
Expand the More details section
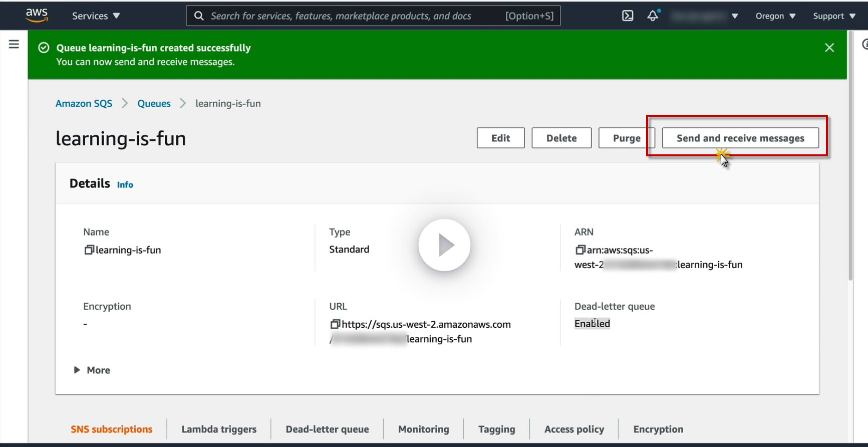point(92,370)
